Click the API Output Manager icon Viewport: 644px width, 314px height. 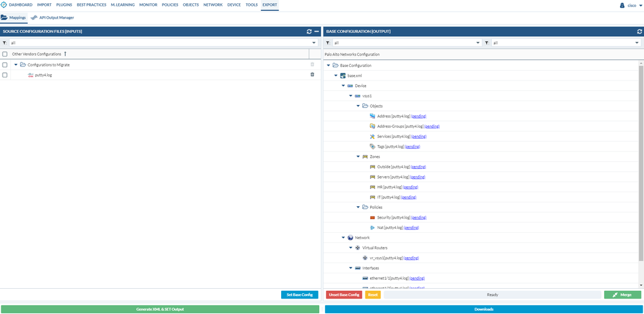point(34,17)
